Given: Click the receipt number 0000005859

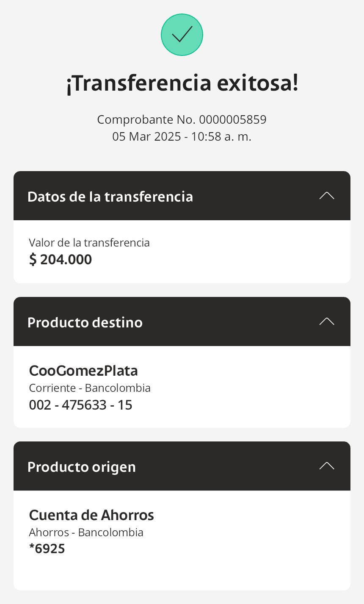Looking at the screenshot, I should 233,119.
